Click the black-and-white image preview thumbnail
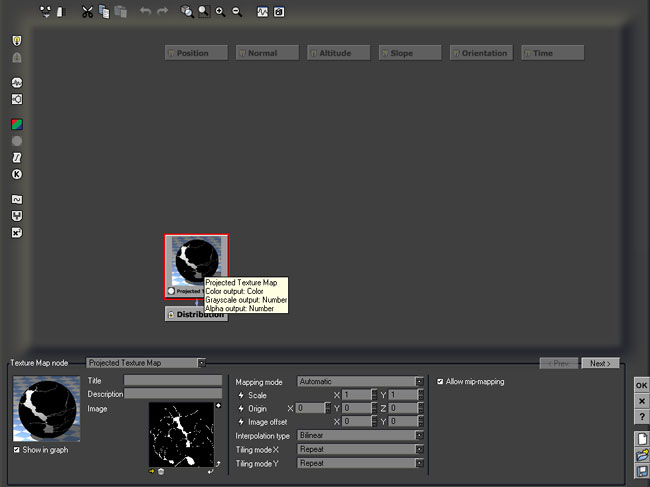This screenshot has height=487, width=650. pyautogui.click(x=182, y=434)
